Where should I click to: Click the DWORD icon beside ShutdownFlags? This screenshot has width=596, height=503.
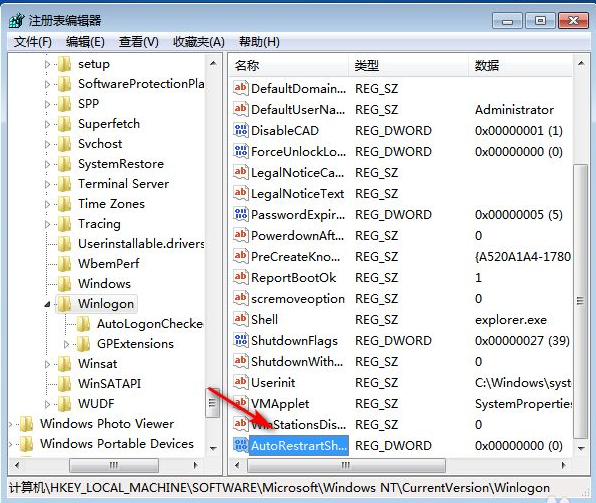point(241,340)
